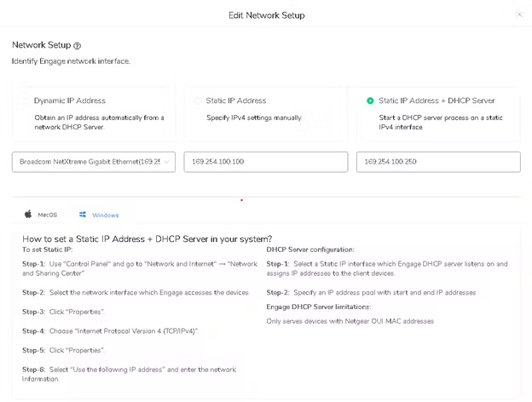
Task: Switch to the MacOS instructions tab
Action: click(41, 215)
